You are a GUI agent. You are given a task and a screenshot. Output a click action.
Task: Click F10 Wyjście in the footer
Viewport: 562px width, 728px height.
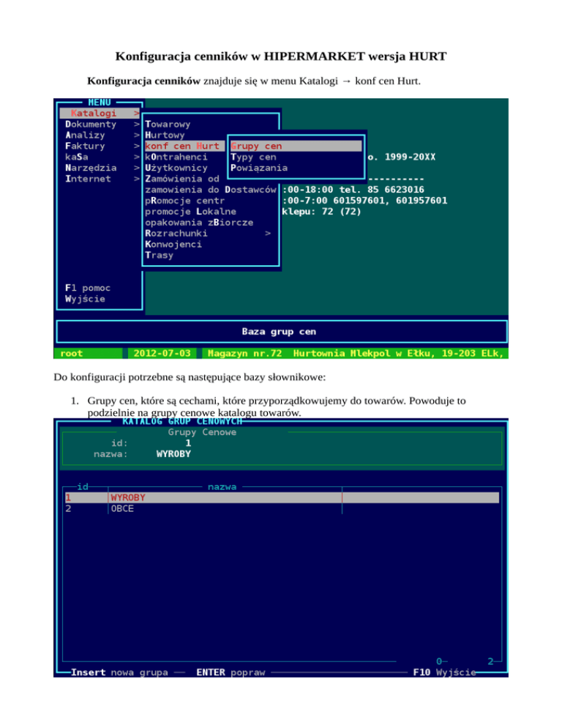coord(444,672)
